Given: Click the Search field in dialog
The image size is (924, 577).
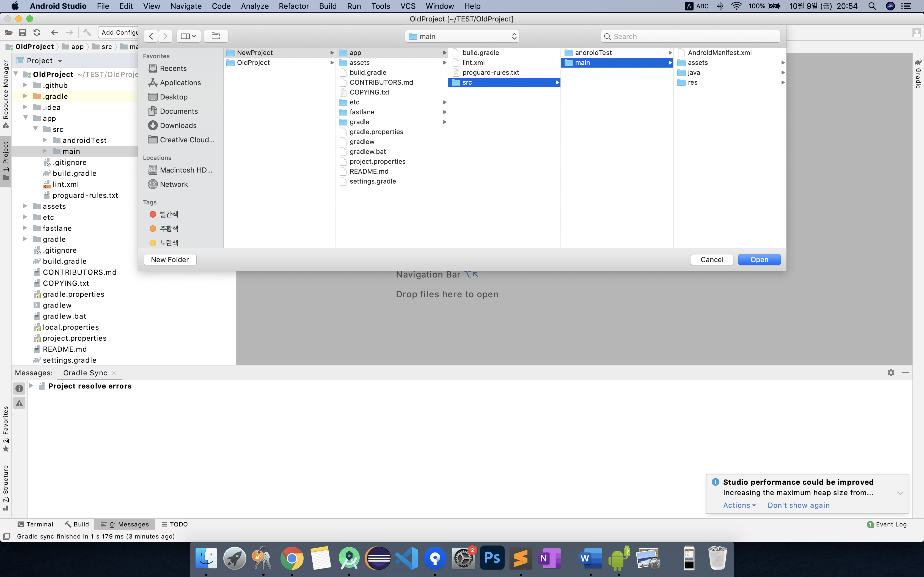Looking at the screenshot, I should (x=690, y=36).
